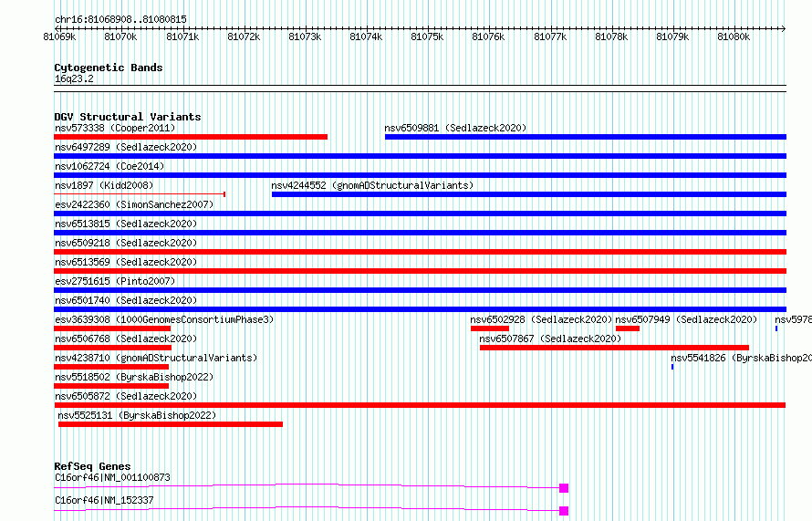Select the blue bar under esv2751615

click(x=420, y=290)
